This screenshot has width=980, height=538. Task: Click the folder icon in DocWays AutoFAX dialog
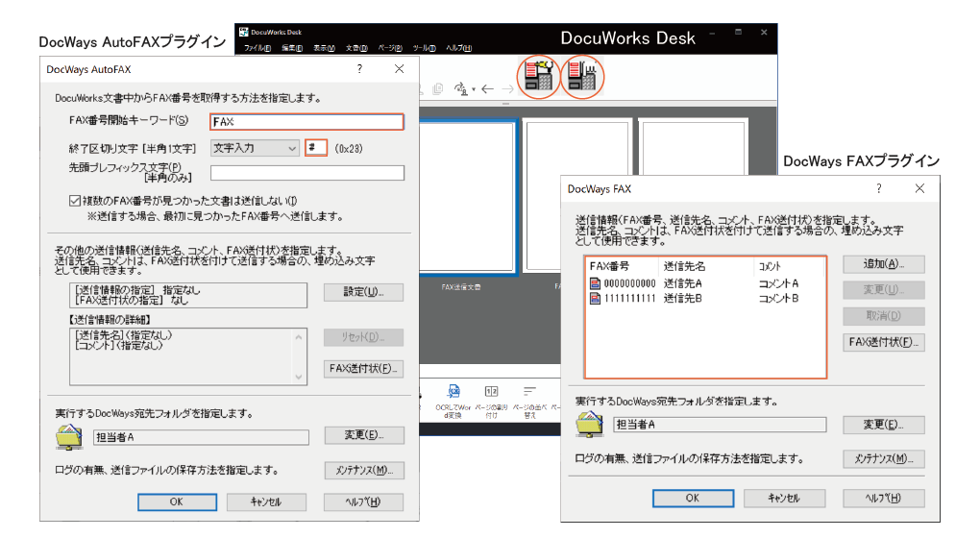(x=69, y=437)
